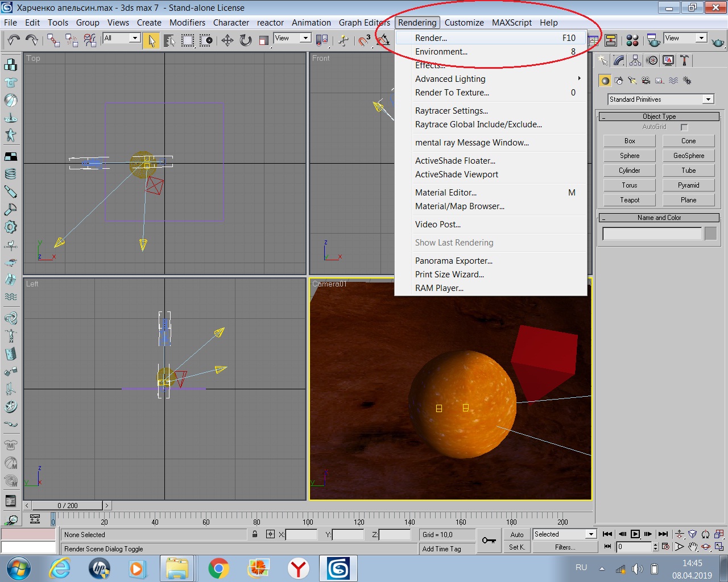Click the Render Scene teapot dialog icon
This screenshot has height=582, width=728.
tap(654, 40)
